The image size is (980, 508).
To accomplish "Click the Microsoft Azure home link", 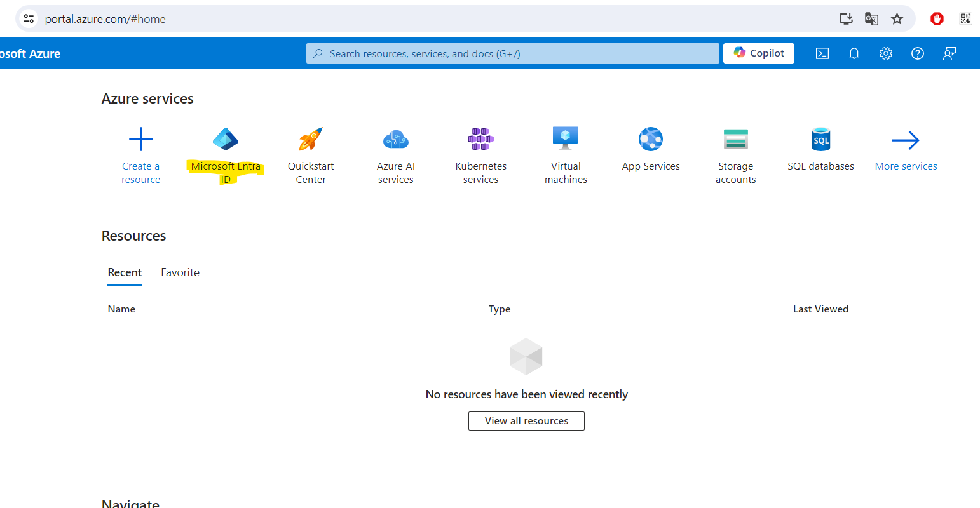I will (30, 54).
